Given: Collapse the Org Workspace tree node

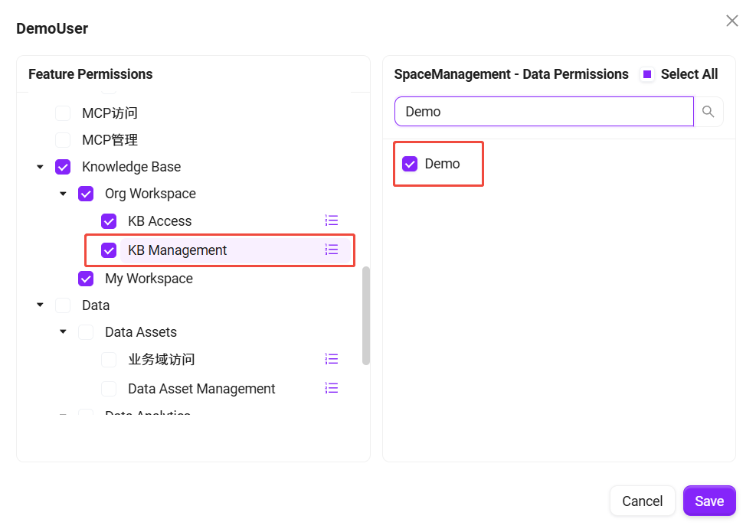Looking at the screenshot, I should tap(63, 194).
